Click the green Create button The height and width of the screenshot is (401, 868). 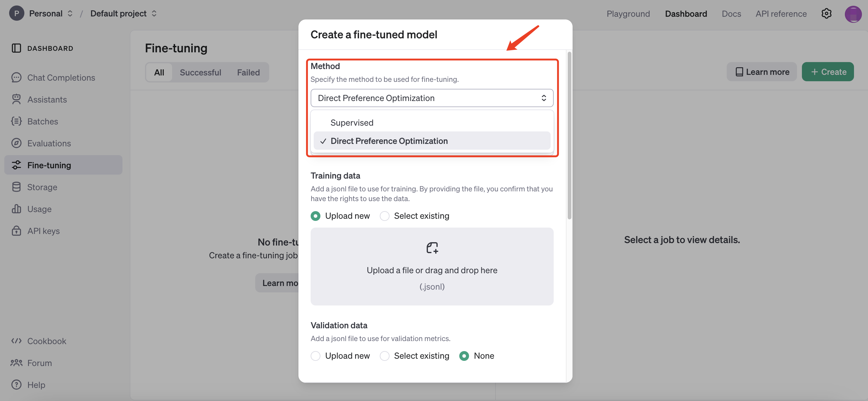827,72
